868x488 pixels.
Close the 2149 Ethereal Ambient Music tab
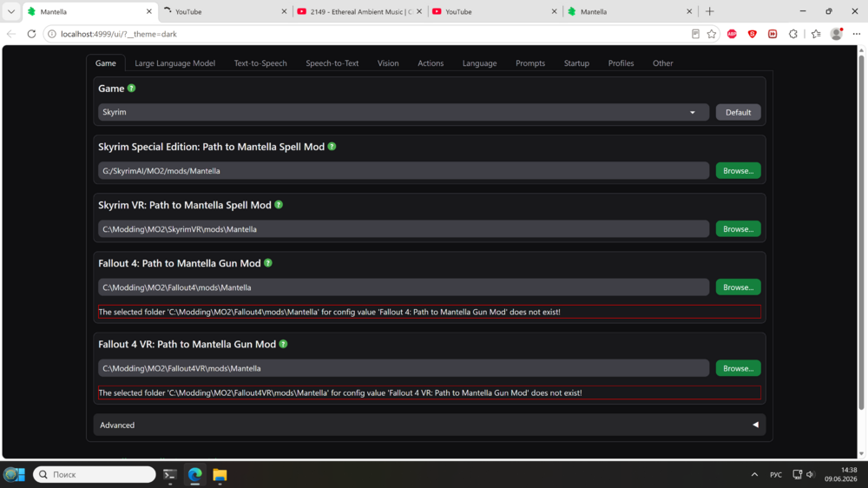click(419, 11)
